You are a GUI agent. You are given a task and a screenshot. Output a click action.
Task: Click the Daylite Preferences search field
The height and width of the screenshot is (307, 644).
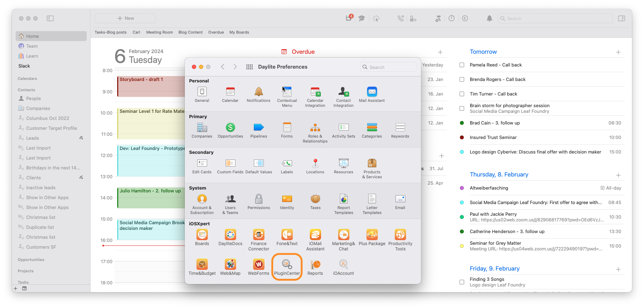click(x=388, y=67)
